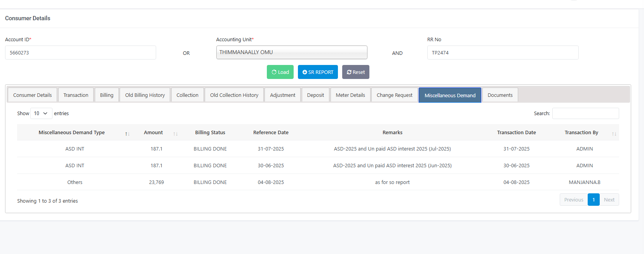Click into the RR No field

coord(503,53)
